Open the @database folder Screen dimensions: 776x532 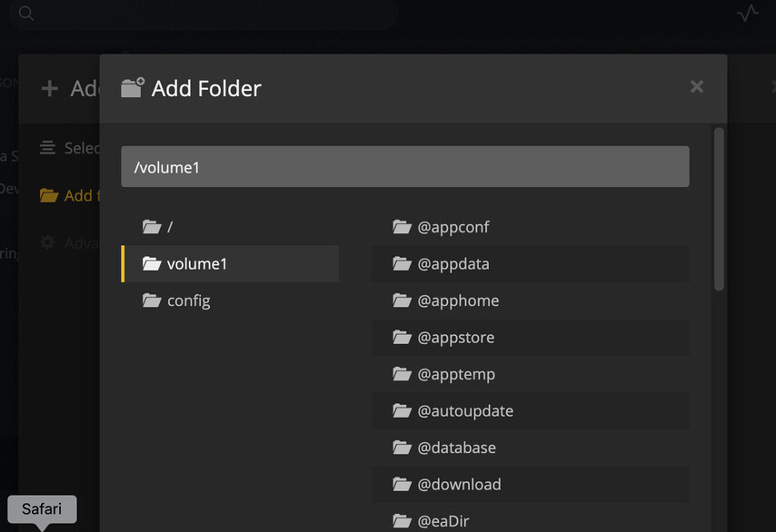pyautogui.click(x=456, y=448)
